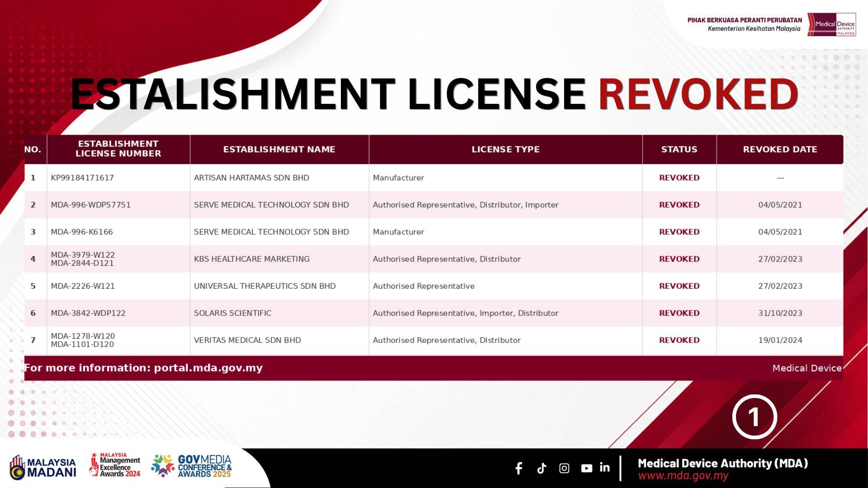Click second license number MDA-2844-D121

point(82,263)
